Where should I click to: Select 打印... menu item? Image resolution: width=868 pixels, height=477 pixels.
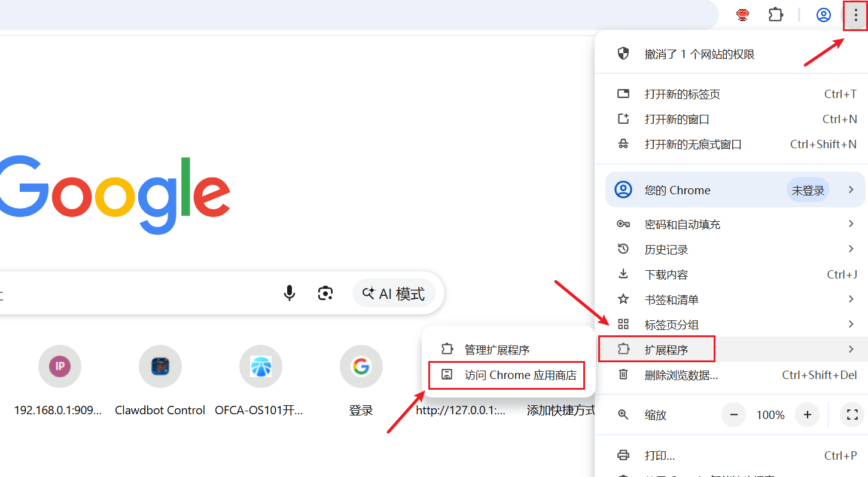click(731, 455)
